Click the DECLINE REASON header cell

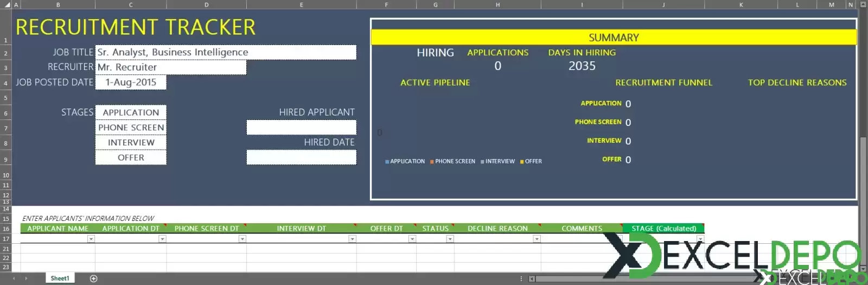point(497,229)
